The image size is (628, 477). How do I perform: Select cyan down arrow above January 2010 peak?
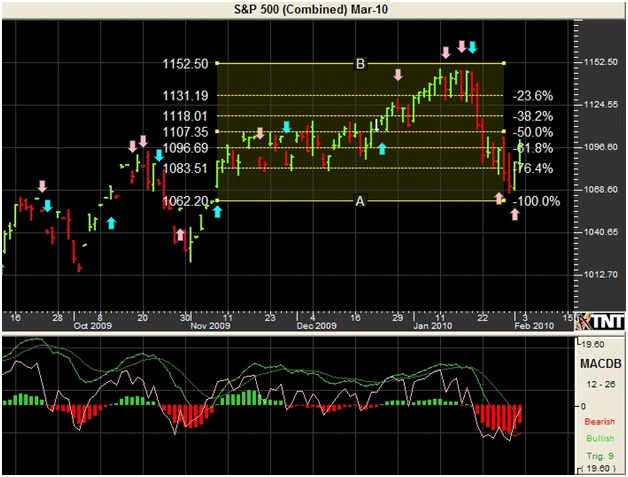click(x=473, y=47)
